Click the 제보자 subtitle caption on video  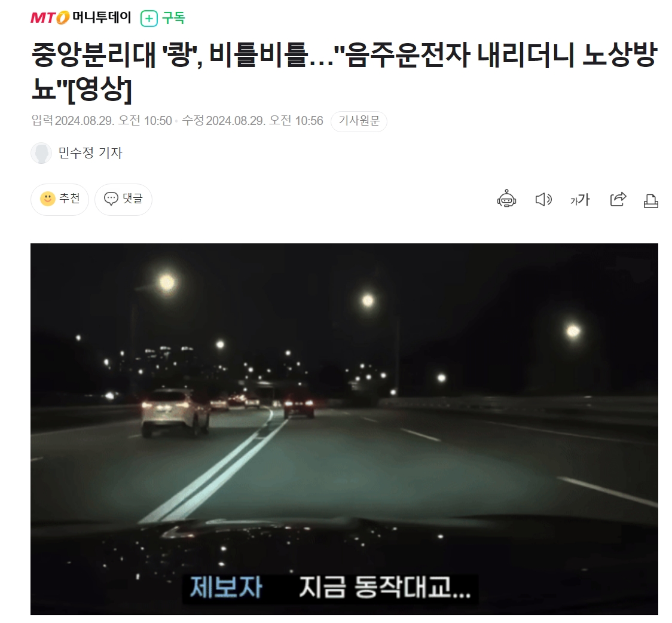coord(226,588)
